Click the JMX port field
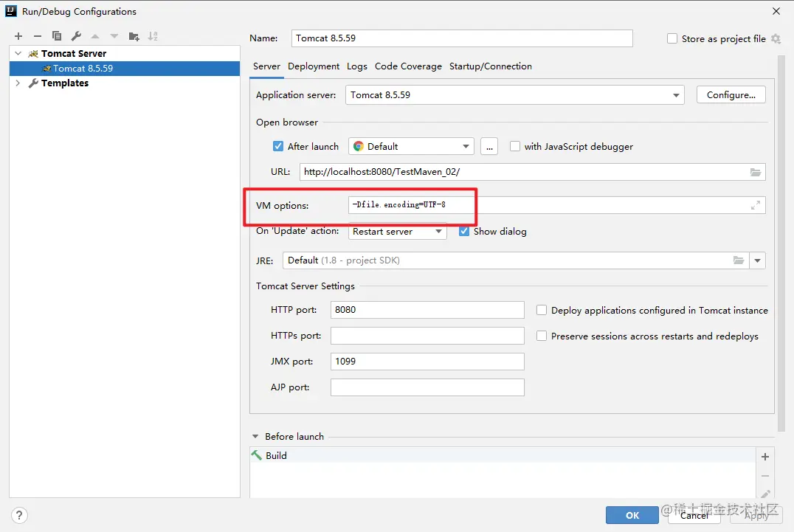 (427, 362)
